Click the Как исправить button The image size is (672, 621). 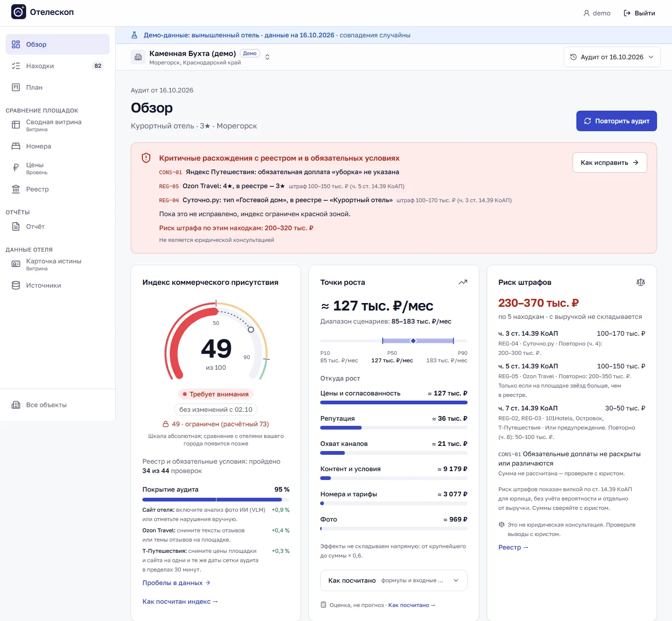[609, 162]
